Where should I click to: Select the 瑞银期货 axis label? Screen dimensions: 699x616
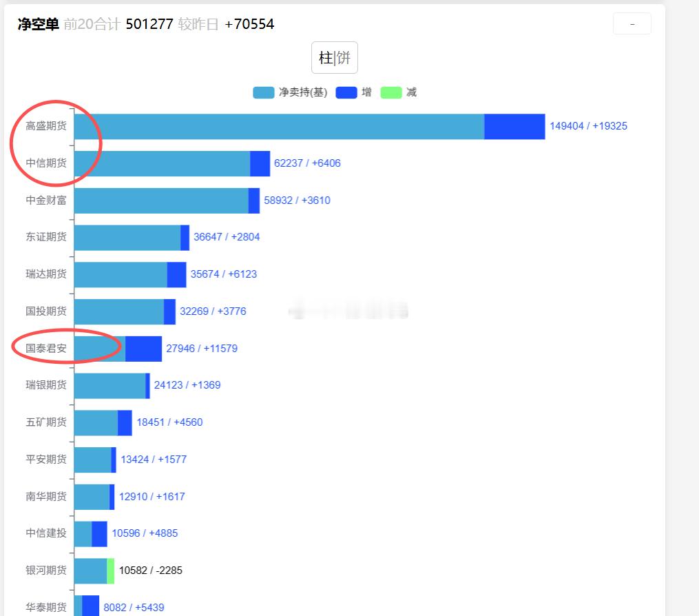[46, 385]
